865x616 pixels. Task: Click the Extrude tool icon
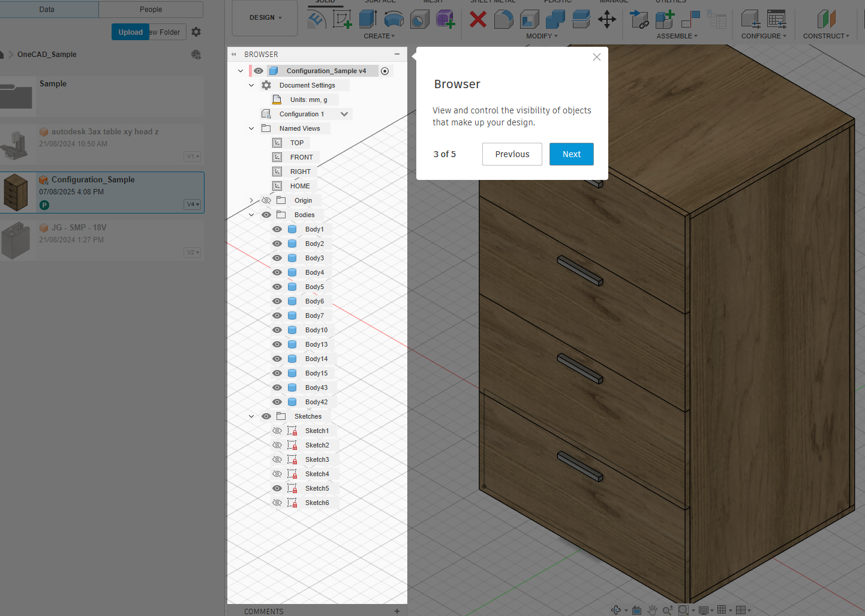(x=368, y=19)
